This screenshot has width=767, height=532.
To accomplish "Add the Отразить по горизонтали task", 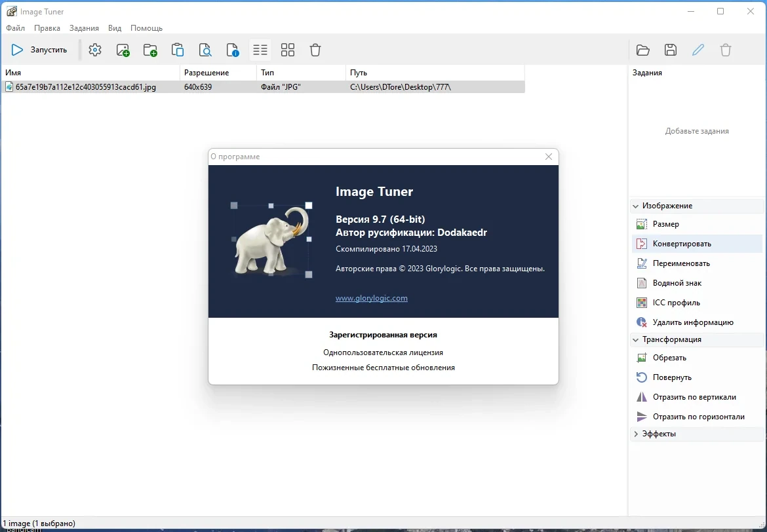I will pos(697,417).
